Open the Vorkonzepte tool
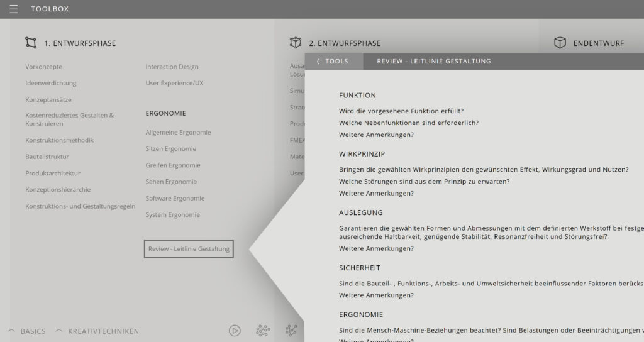The width and height of the screenshot is (644, 342). [44, 67]
